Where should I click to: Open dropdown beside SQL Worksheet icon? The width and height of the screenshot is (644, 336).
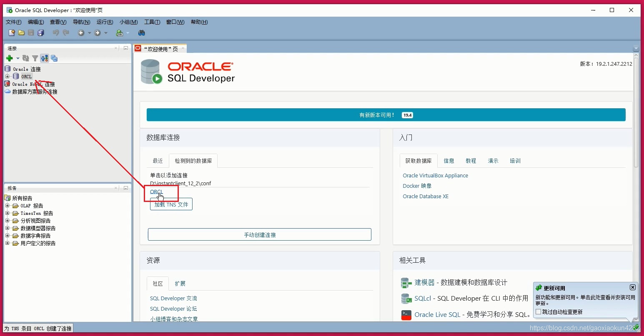128,33
